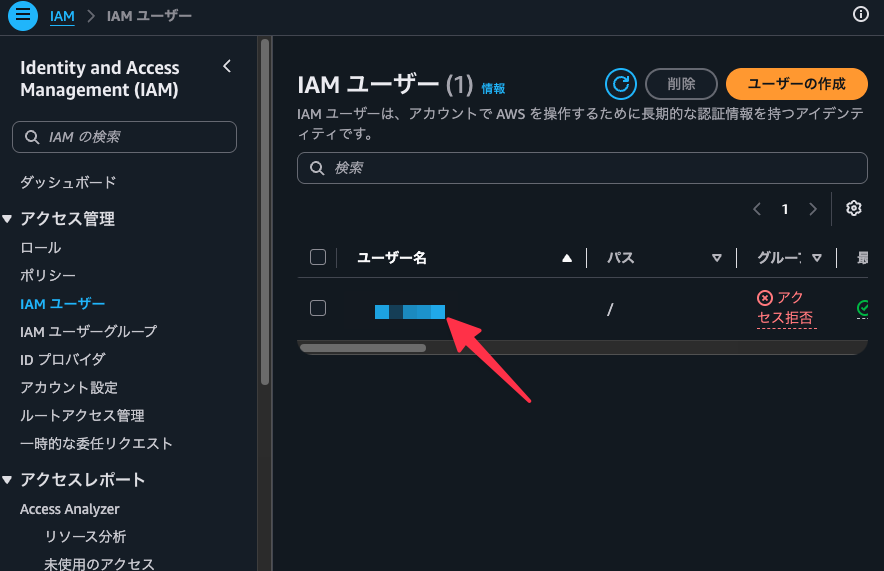
Task: Click the path cell showing /
Action: tap(609, 309)
